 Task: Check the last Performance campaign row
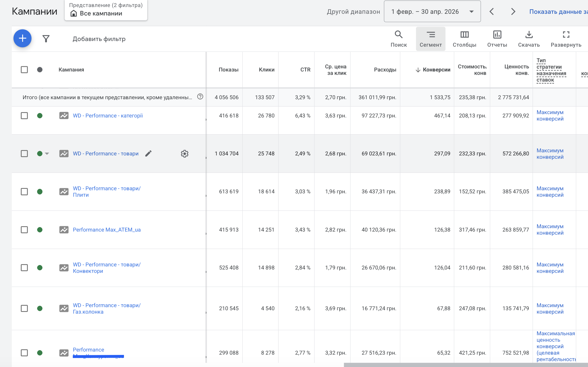(x=24, y=353)
